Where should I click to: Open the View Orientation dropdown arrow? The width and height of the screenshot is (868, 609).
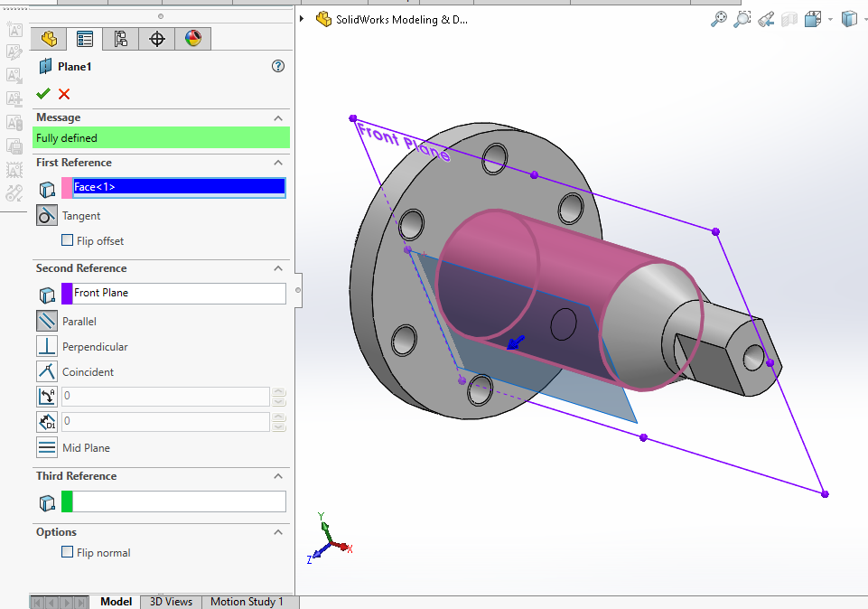click(x=830, y=19)
